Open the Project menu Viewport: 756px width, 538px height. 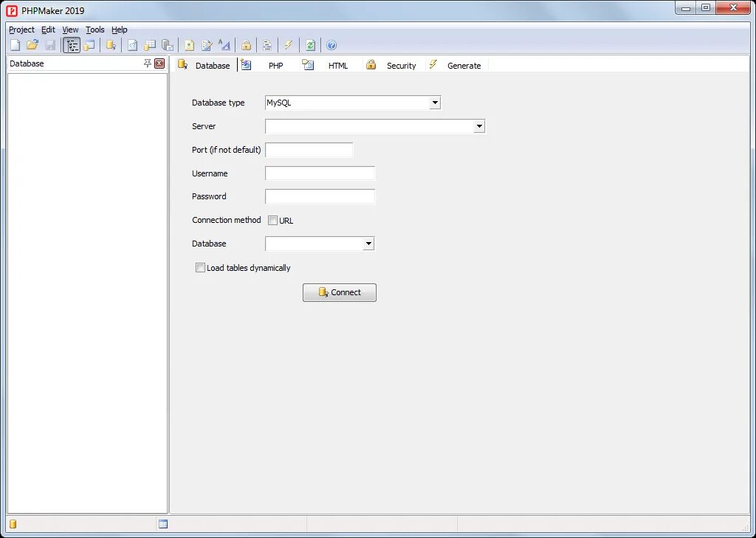(x=21, y=30)
